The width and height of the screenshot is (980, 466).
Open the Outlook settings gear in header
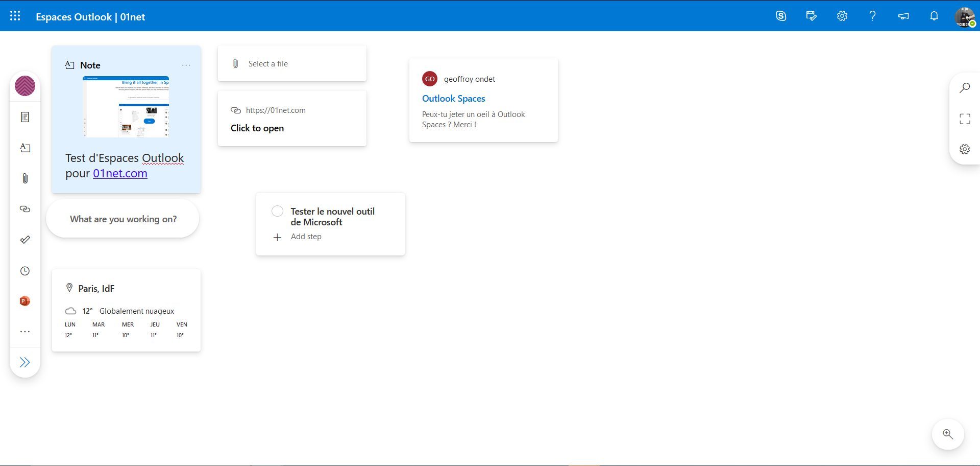click(842, 16)
